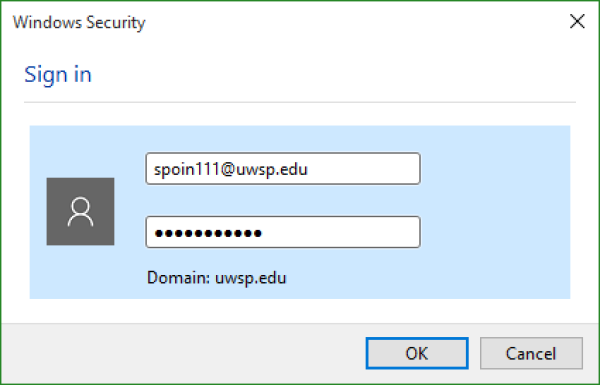The height and width of the screenshot is (385, 600).
Task: Click the first dot in password field
Action: [159, 233]
